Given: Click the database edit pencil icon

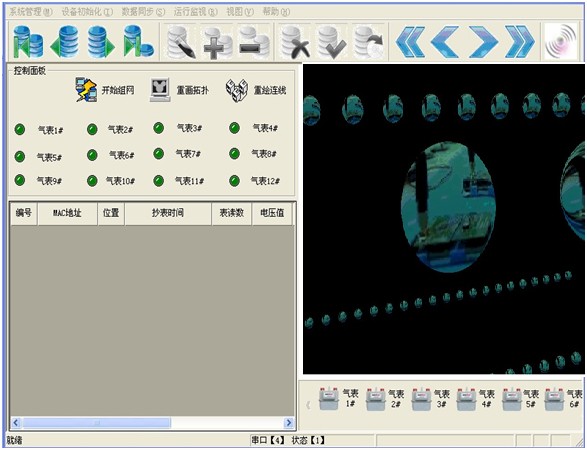Looking at the screenshot, I should click(181, 42).
